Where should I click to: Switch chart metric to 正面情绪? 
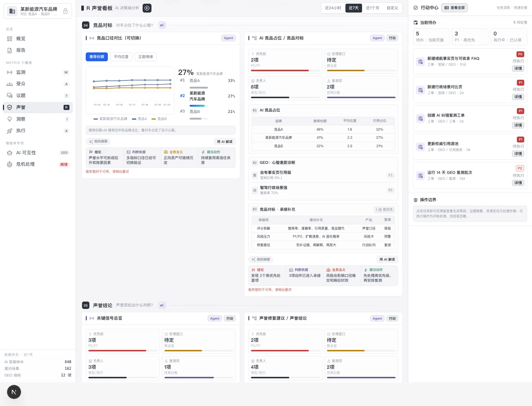point(146,57)
